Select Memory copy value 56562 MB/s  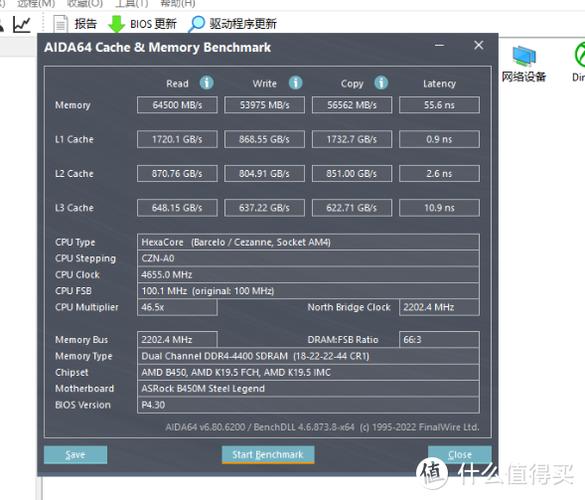click(x=352, y=105)
